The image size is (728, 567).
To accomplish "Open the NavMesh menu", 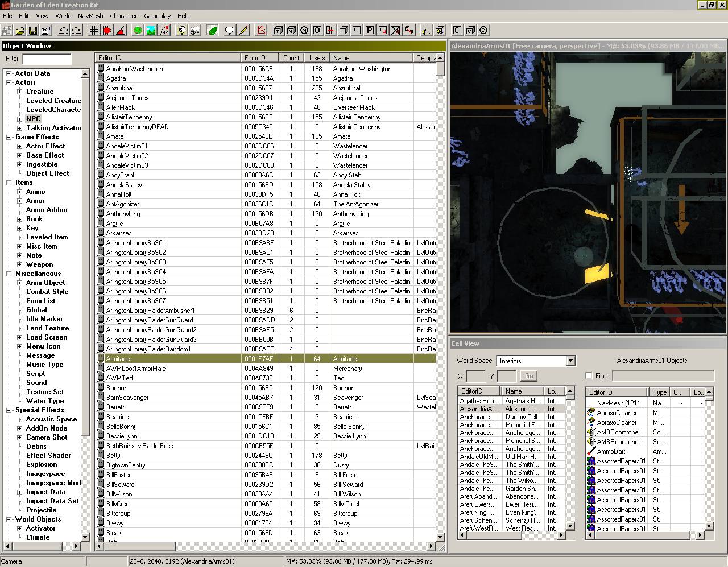I will pos(90,16).
